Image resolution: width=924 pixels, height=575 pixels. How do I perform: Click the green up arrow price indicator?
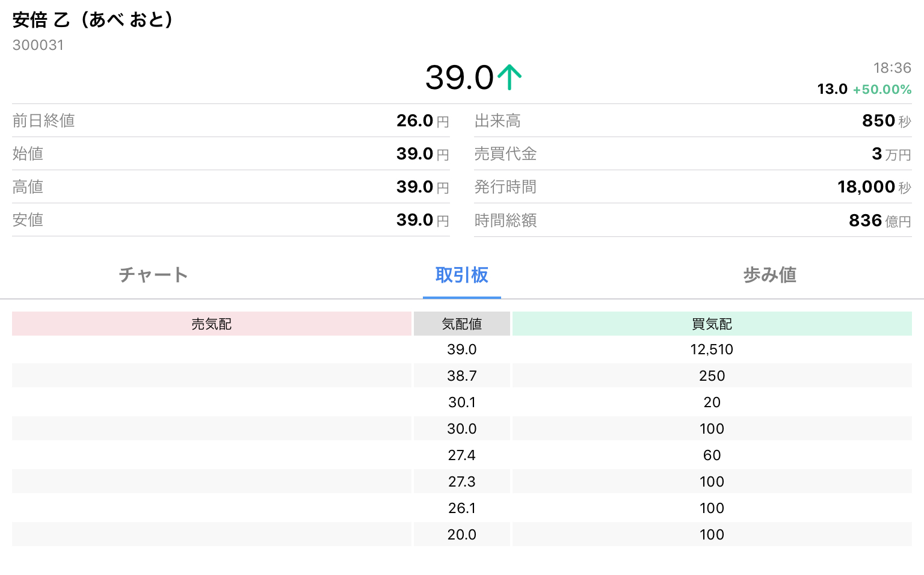coord(510,78)
